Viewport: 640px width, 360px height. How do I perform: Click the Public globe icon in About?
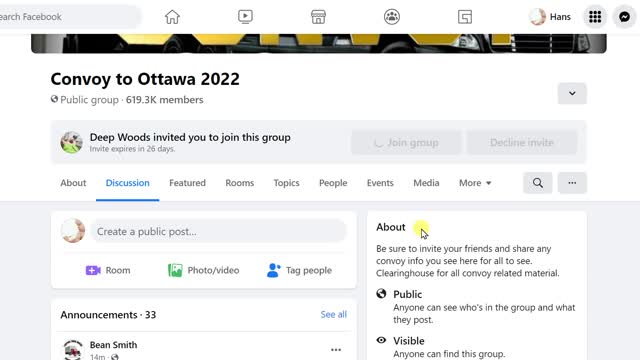(381, 293)
